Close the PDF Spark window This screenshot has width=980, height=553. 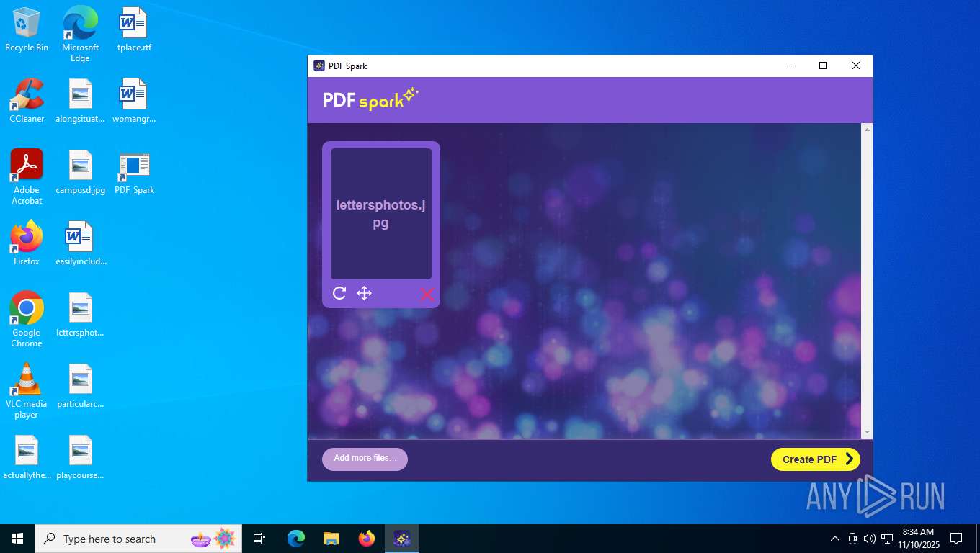(x=856, y=66)
